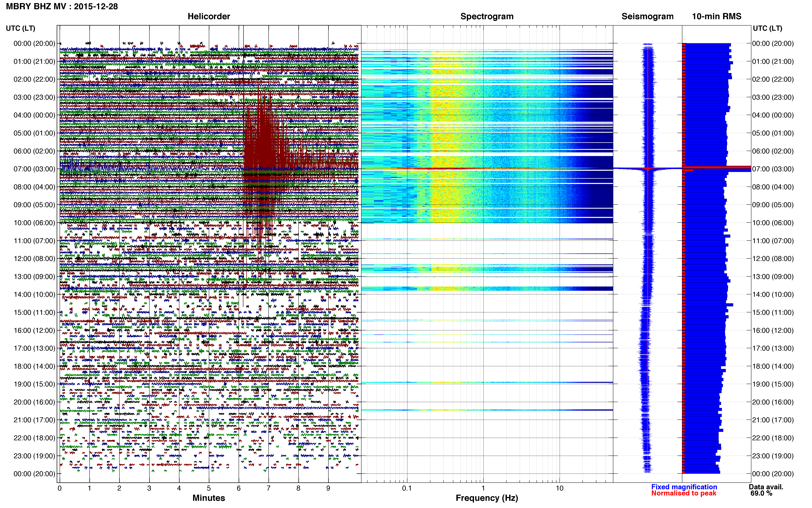Click the 'Data avail.' label
Viewport: 812px width, 508px height.
(766, 487)
